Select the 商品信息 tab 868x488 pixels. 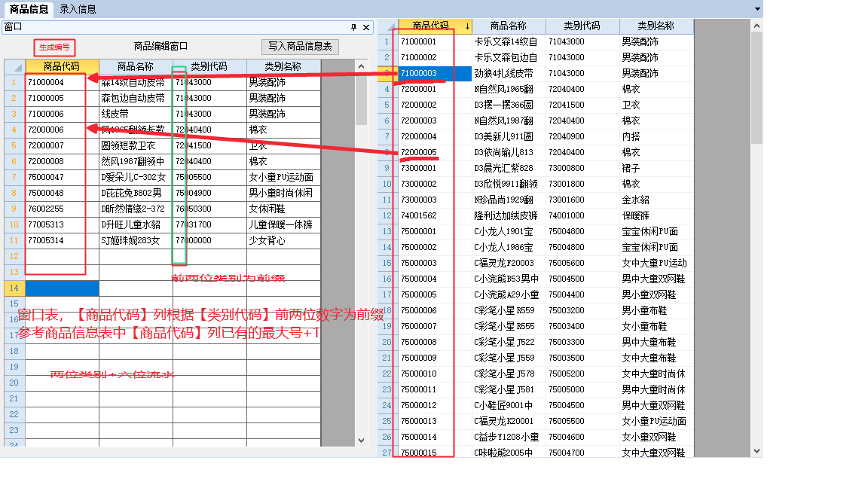pyautogui.click(x=29, y=9)
